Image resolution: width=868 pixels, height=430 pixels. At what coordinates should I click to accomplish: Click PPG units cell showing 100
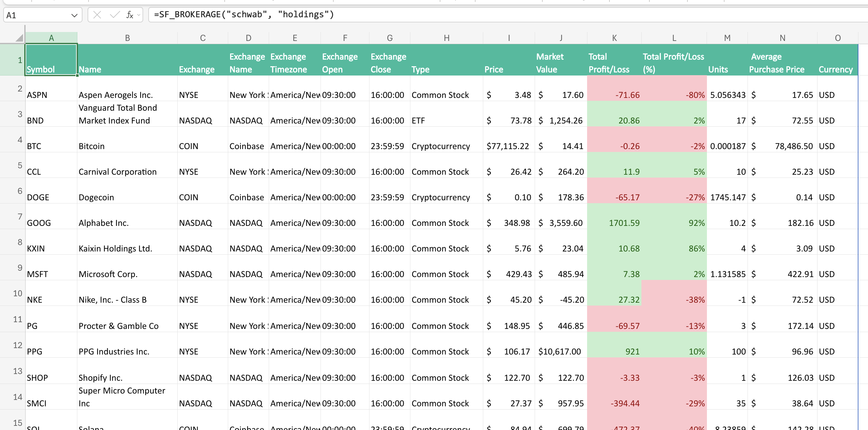click(727, 345)
